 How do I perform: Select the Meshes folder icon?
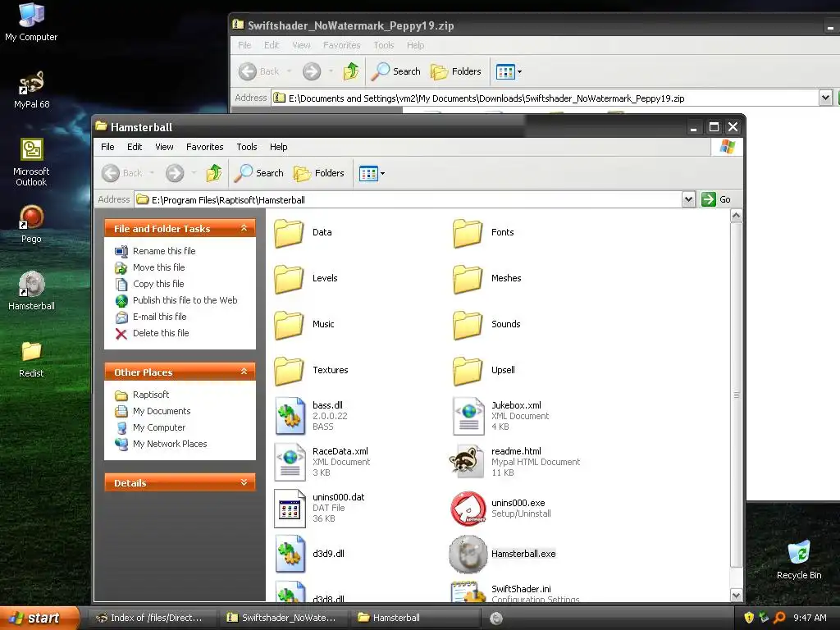[x=468, y=279]
